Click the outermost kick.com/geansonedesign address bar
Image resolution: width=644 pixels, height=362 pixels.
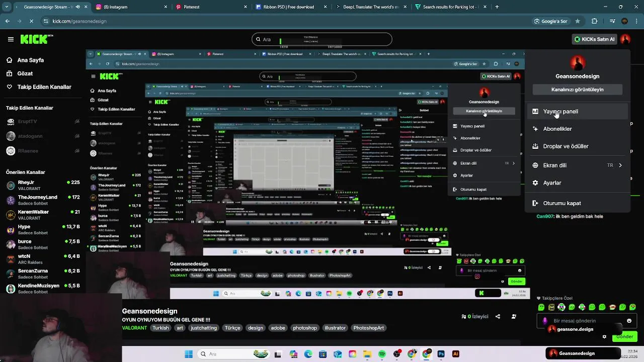[287, 21]
